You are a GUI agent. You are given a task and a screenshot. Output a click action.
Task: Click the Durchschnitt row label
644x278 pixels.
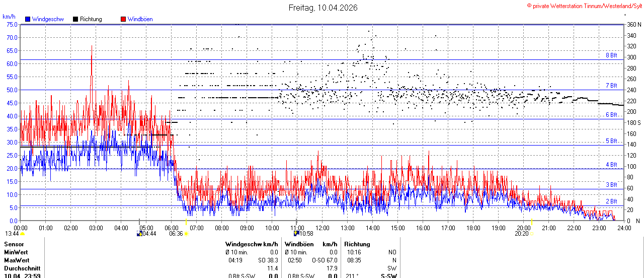pyautogui.click(x=22, y=268)
